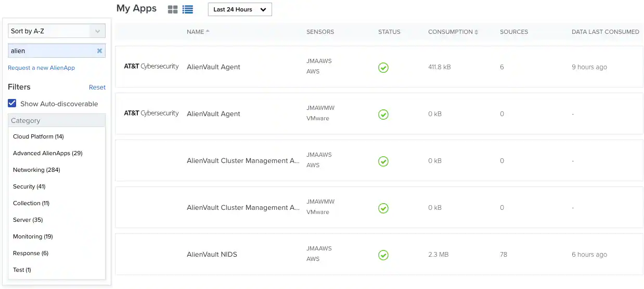Image resolution: width=644 pixels, height=289 pixels.
Task: Open Request a new AlienApp link
Action: 42,68
